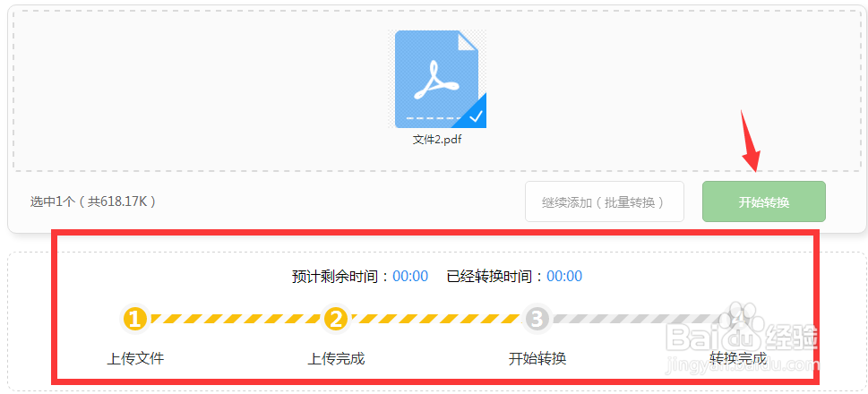This screenshot has width=868, height=394.
Task: Click gray striped progress bar after step 3
Action: [637, 319]
